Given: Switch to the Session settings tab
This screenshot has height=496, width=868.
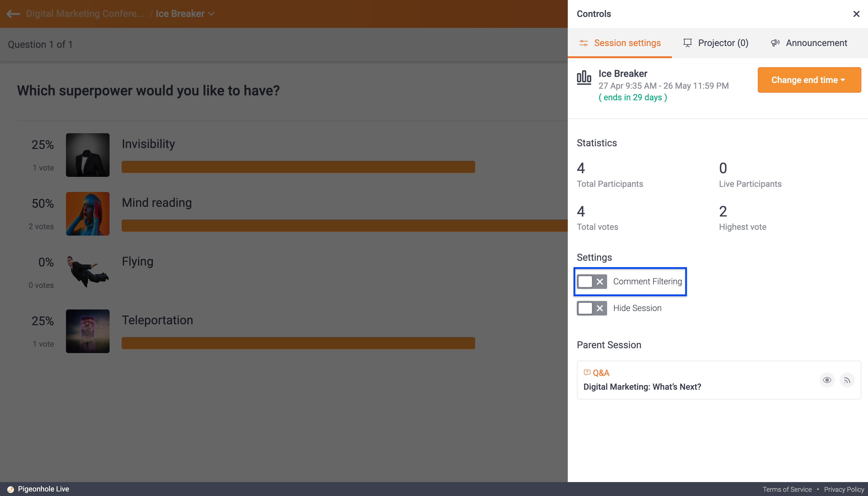Looking at the screenshot, I should click(620, 43).
